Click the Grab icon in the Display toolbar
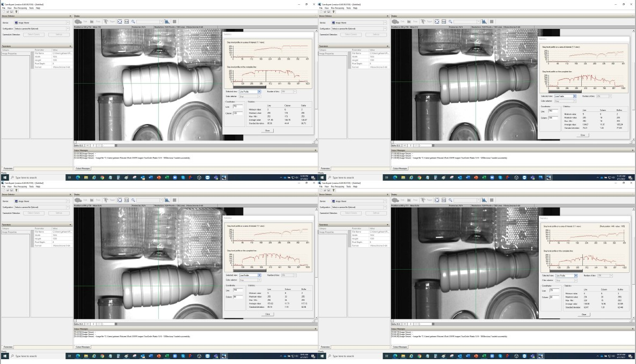636x364 pixels. pyautogui.click(x=78, y=22)
